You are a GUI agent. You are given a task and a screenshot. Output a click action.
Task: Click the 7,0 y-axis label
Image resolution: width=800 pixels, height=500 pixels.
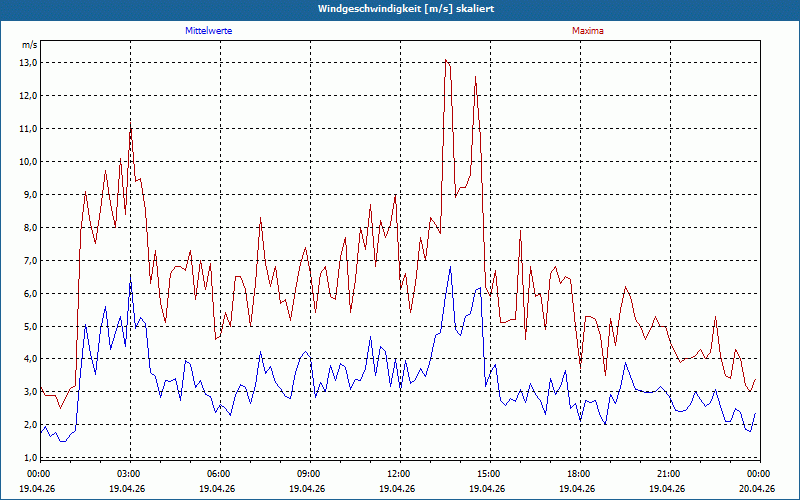tap(30, 261)
